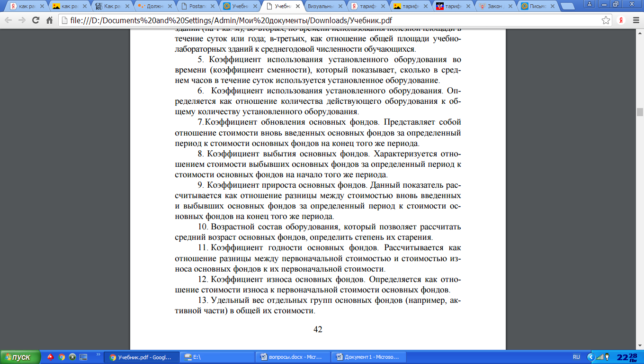644x364 pixels.
Task: Switch to the Postan tab
Action: [x=197, y=6]
